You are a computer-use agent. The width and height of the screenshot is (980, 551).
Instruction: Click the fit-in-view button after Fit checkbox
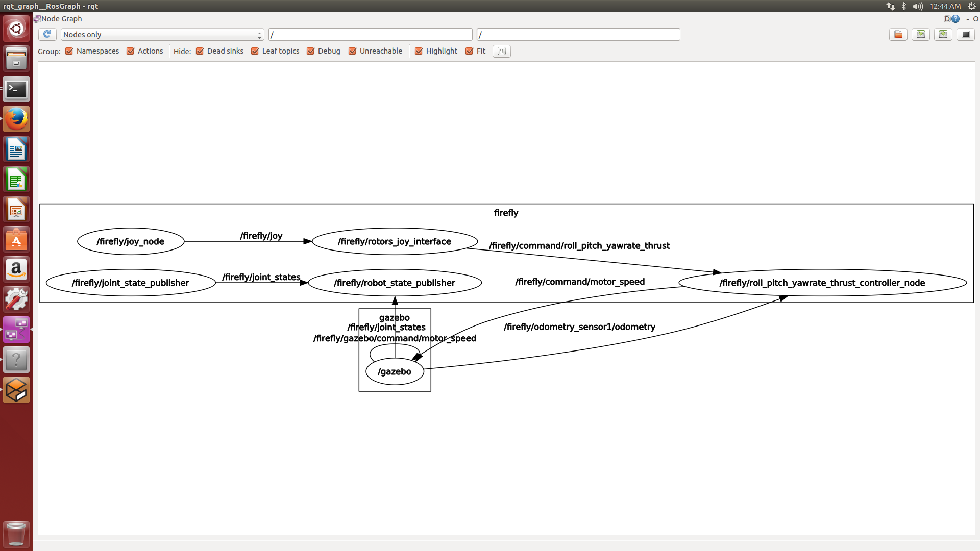point(502,51)
